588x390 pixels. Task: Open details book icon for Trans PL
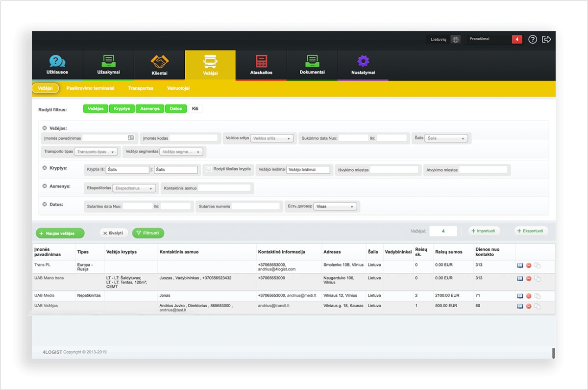[x=520, y=265]
